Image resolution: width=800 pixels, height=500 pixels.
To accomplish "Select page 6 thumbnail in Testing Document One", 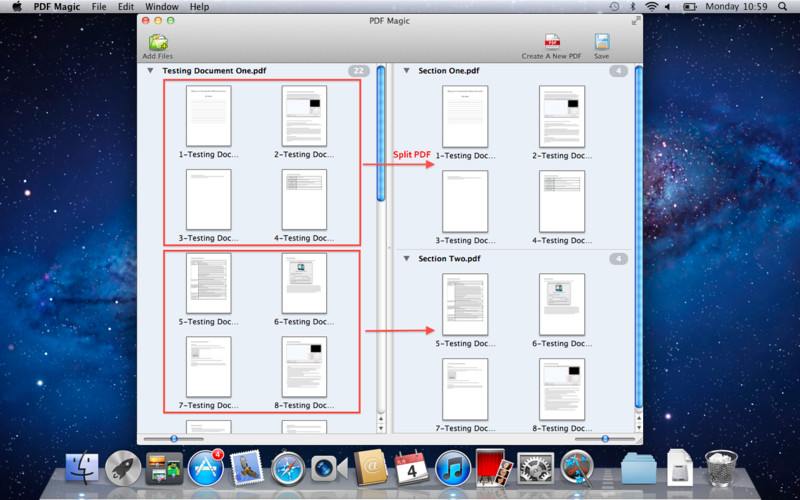I will (x=304, y=283).
